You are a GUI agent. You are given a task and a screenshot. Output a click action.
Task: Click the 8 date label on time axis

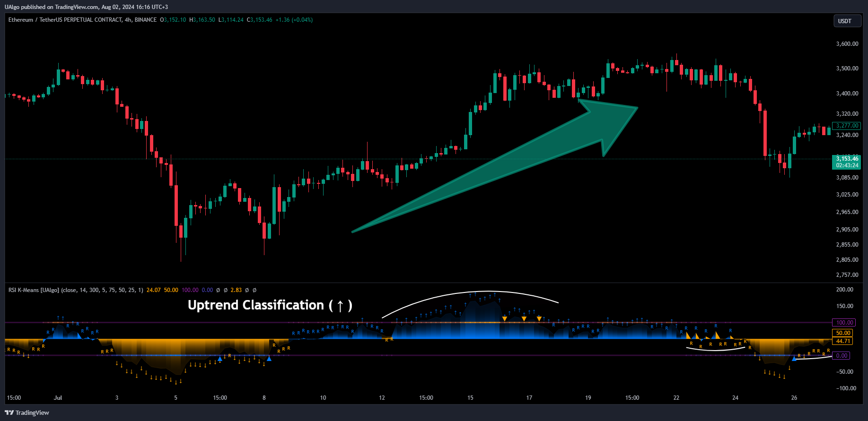(x=264, y=398)
